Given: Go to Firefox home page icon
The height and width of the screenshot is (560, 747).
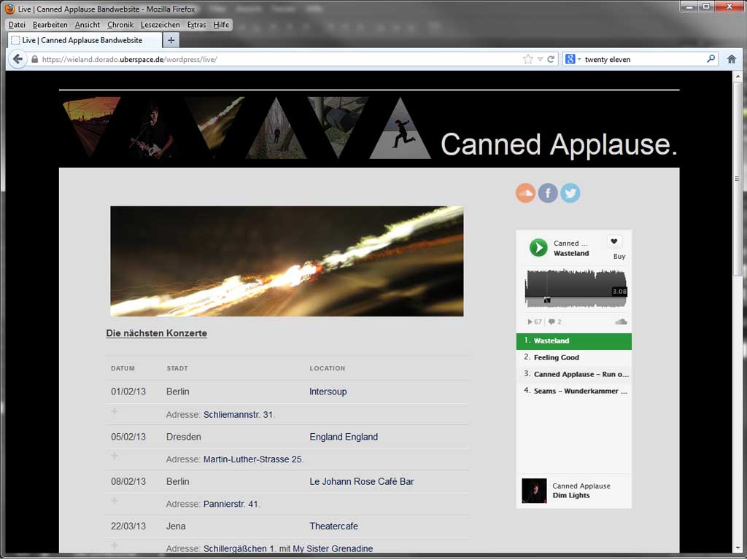Looking at the screenshot, I should tap(732, 59).
